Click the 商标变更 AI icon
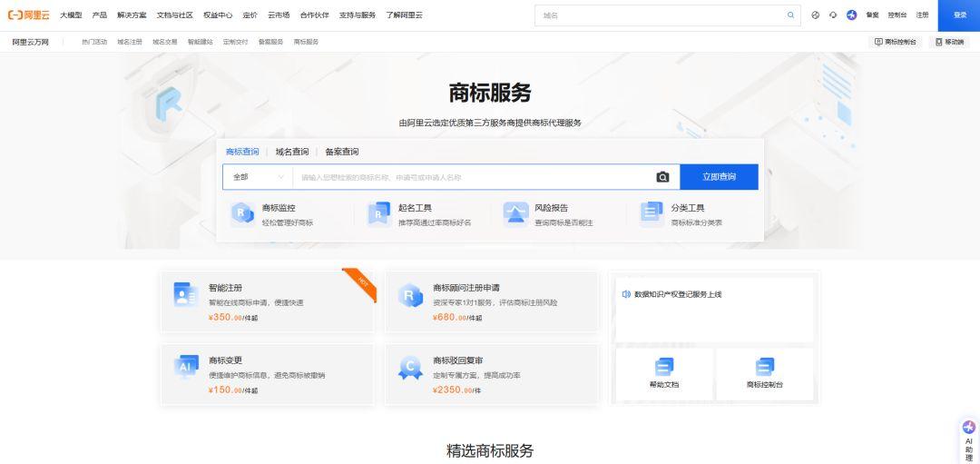The image size is (980, 464). (x=186, y=367)
